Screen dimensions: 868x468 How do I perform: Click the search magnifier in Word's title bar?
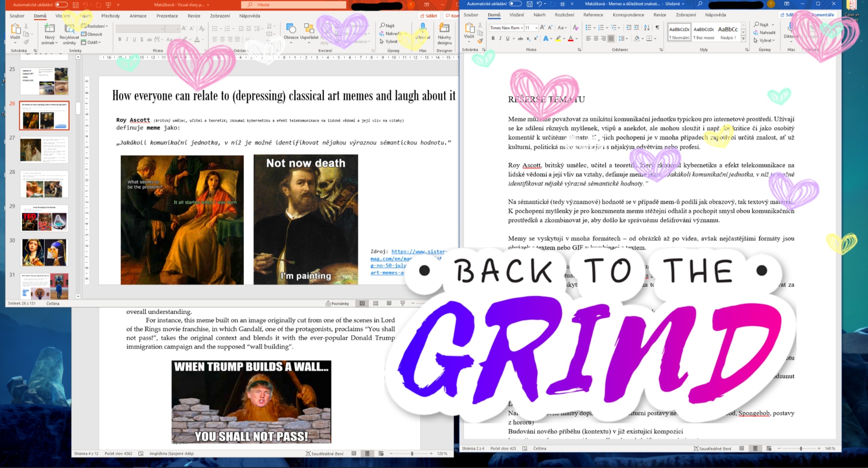tap(700, 4)
